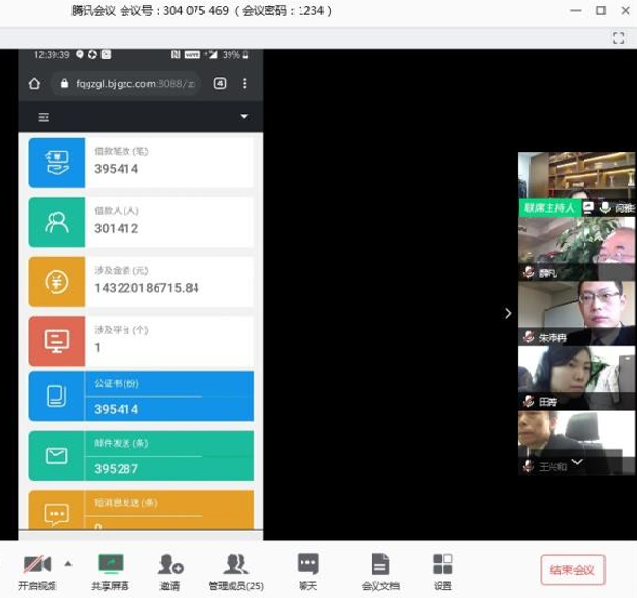Show more participants below 王兴和
The width and height of the screenshot is (637, 598).
577,462
